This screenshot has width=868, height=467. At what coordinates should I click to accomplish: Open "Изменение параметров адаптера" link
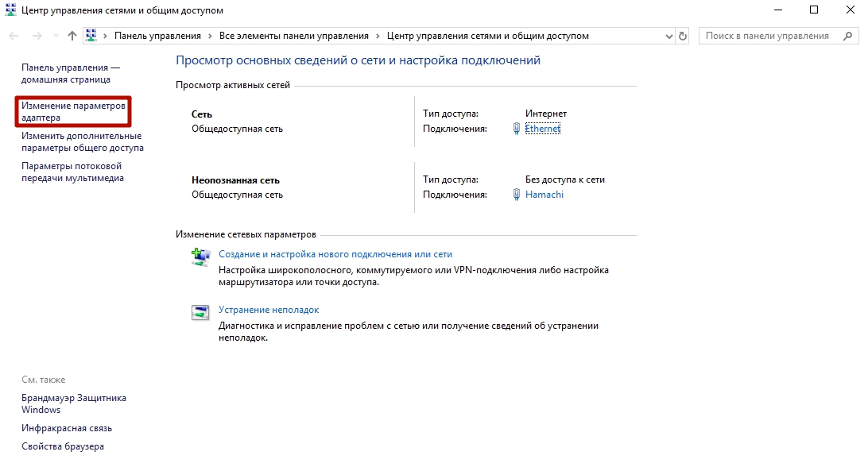[73, 112]
